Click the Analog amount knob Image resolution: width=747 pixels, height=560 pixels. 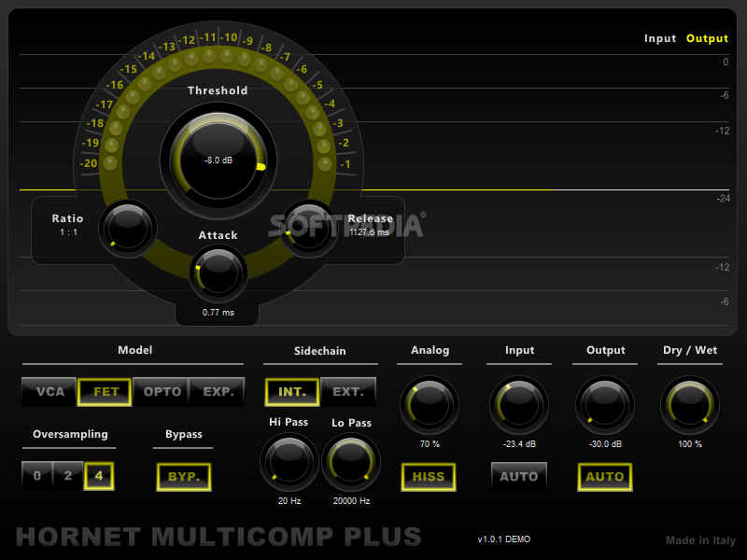click(430, 405)
